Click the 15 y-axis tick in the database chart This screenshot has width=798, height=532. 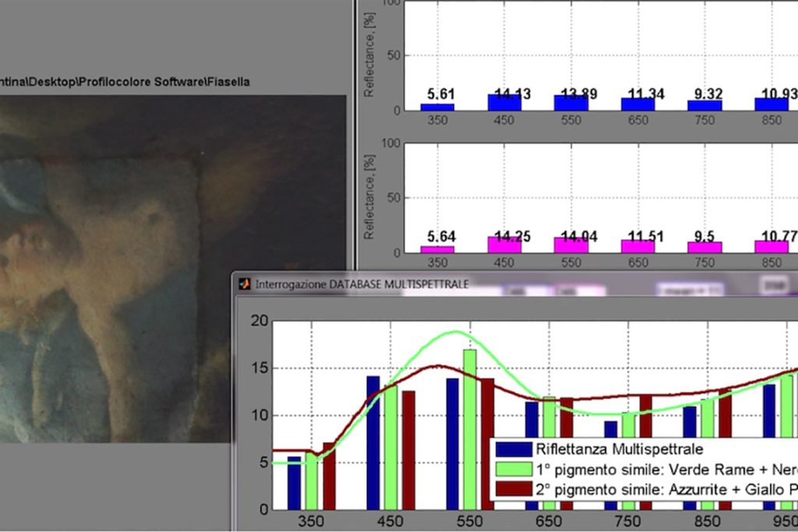(260, 368)
